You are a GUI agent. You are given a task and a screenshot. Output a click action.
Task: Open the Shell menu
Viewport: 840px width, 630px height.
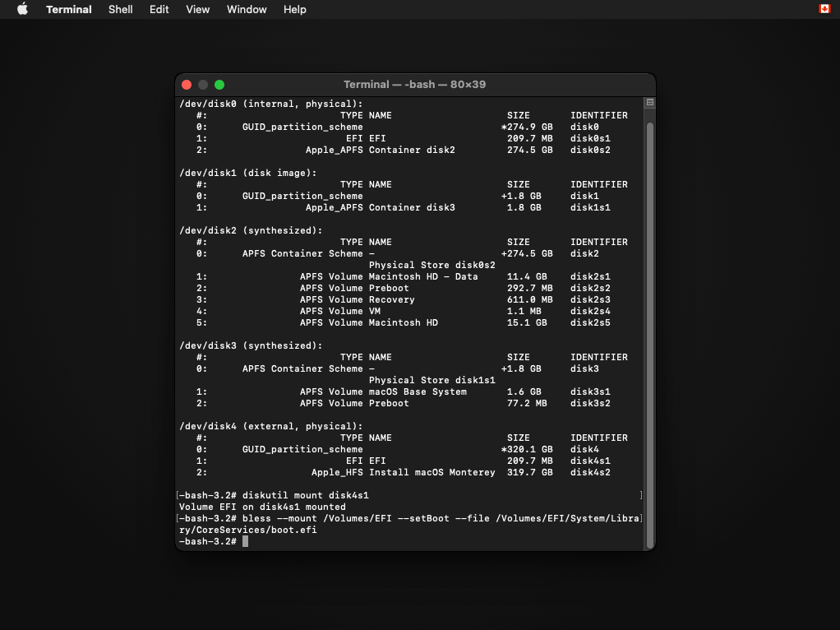[x=120, y=9]
